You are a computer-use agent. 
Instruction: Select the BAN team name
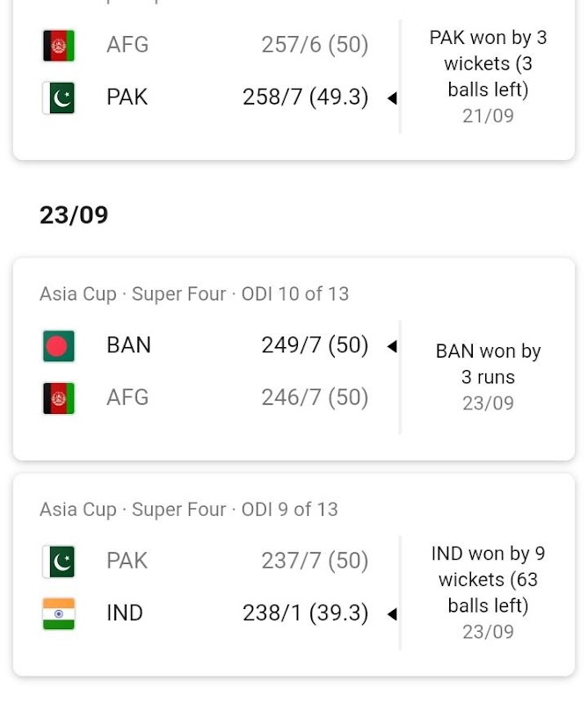[128, 345]
